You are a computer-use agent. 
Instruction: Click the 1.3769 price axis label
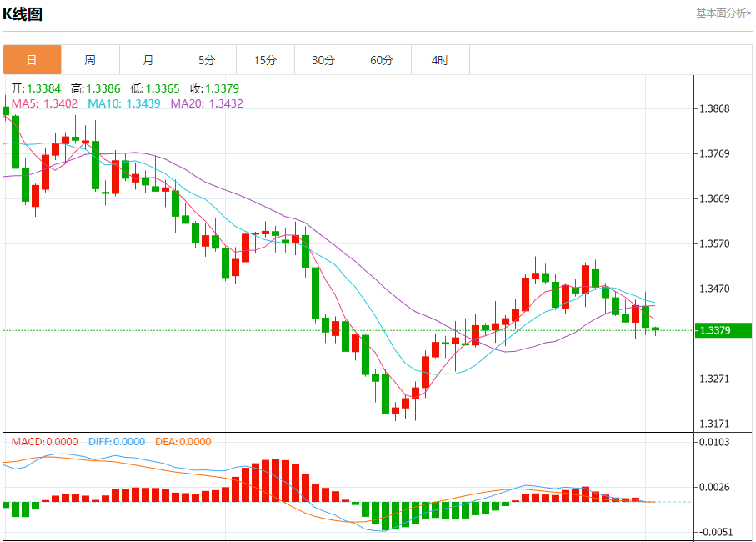[714, 153]
